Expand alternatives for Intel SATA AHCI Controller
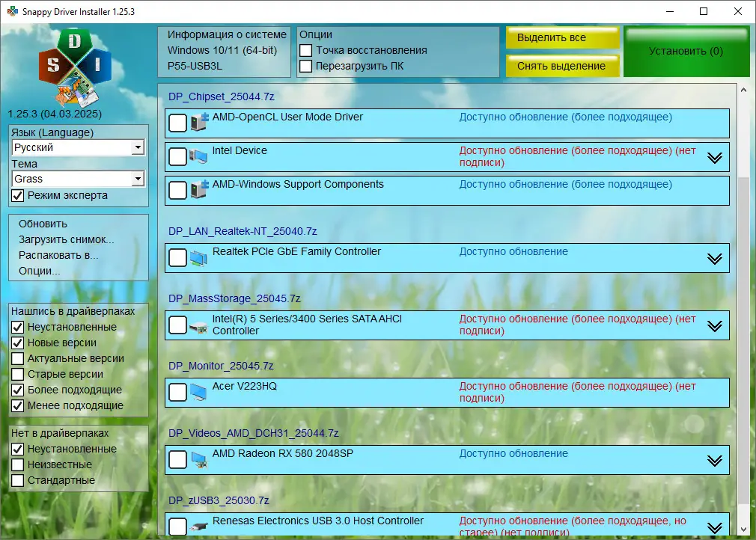 point(715,326)
